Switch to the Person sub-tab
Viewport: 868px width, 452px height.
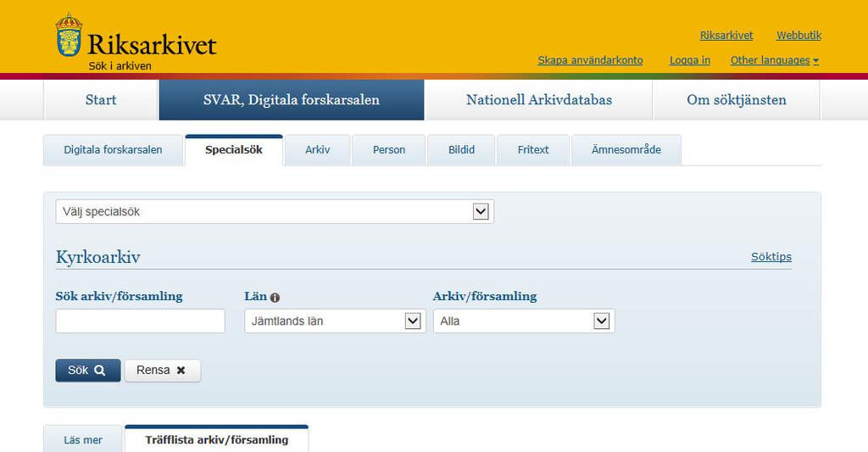click(388, 149)
